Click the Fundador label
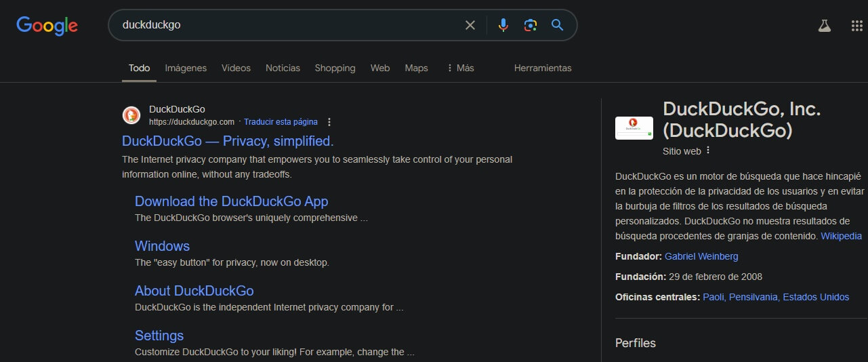 click(638, 256)
